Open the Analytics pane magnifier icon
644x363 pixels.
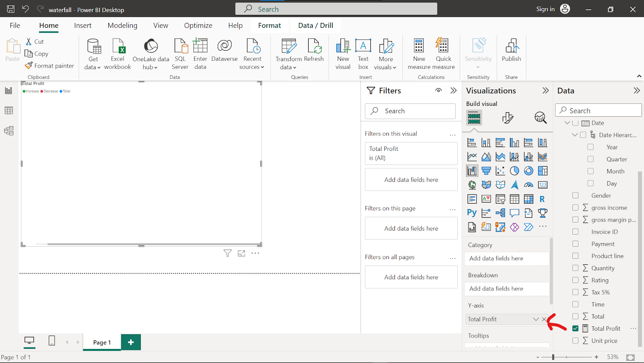click(x=540, y=118)
